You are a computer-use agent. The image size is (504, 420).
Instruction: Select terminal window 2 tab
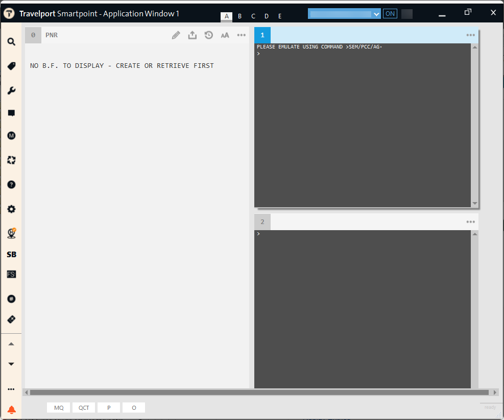click(x=262, y=222)
